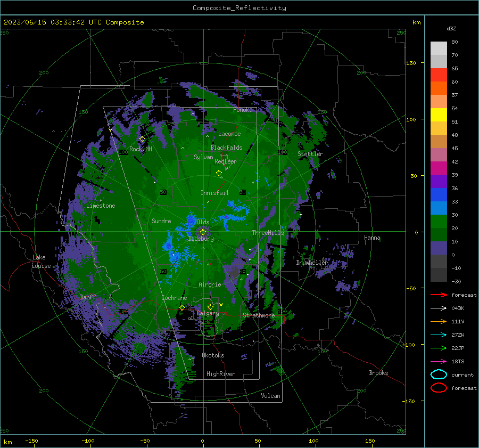Pick the slate violet swatch between 10 and 0 dBZ
The image size is (479, 448).
click(x=439, y=248)
